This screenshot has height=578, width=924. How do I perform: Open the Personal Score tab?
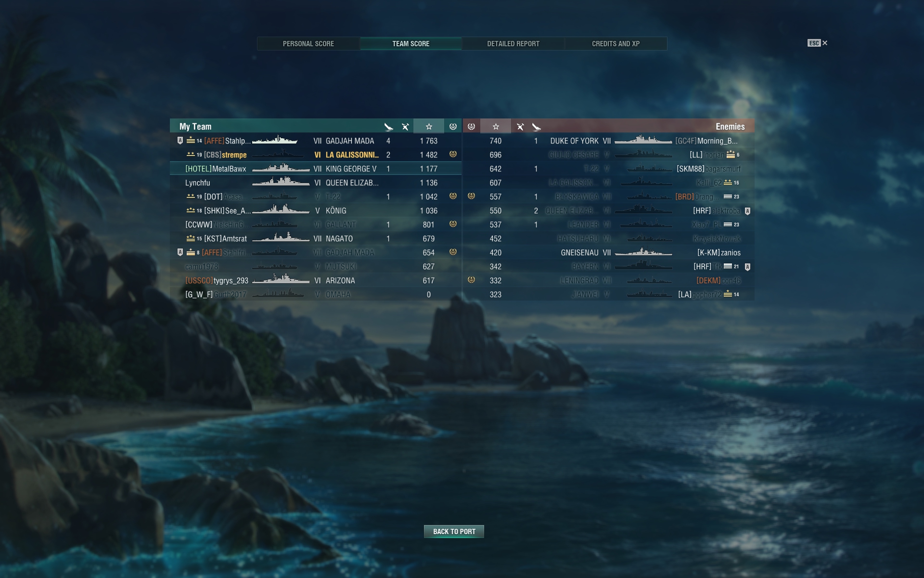click(x=308, y=44)
